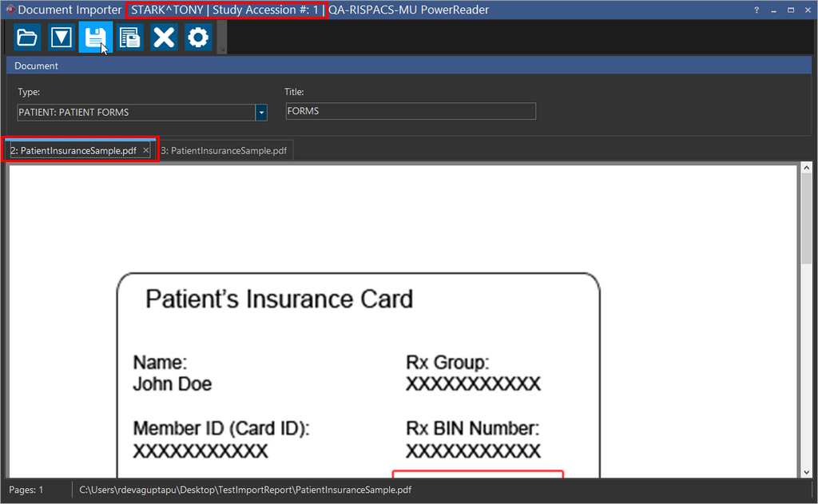Click the X delete icon in toolbar
818x504 pixels.
[x=165, y=38]
